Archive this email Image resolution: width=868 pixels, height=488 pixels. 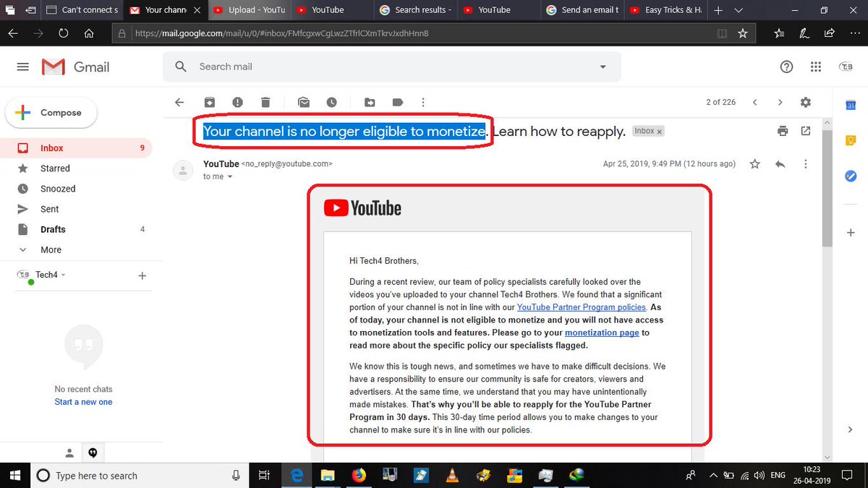tap(209, 102)
